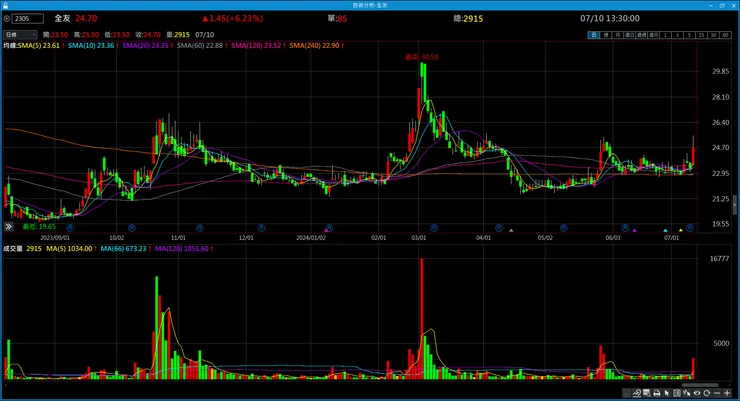
Task: Click the horizontal scrollbar thumb below volume chart
Action: pos(699,385)
